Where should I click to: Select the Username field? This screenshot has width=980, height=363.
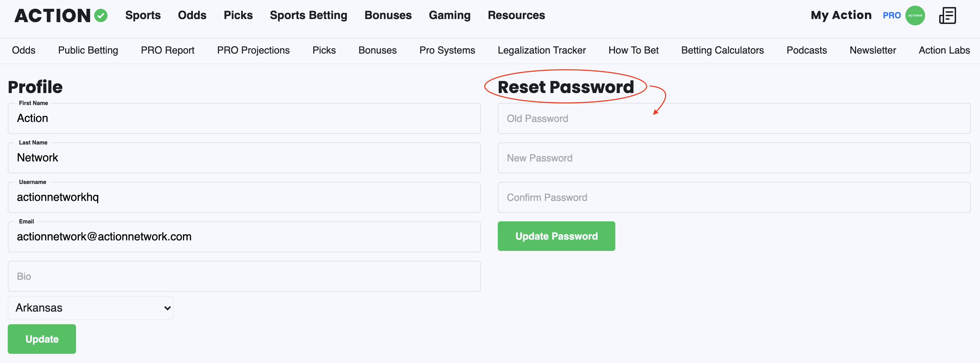244,197
